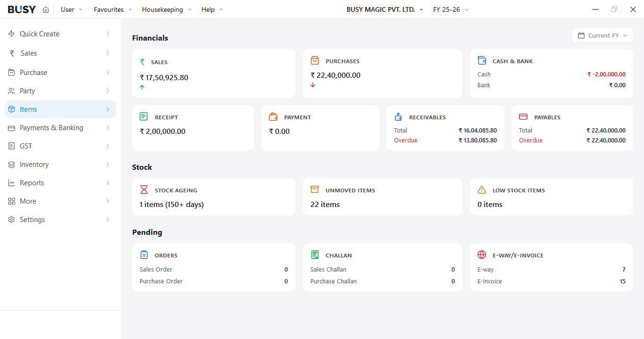Viewport: 644px width, 339px height.
Task: Click the Sales Order row label
Action: [x=156, y=270]
